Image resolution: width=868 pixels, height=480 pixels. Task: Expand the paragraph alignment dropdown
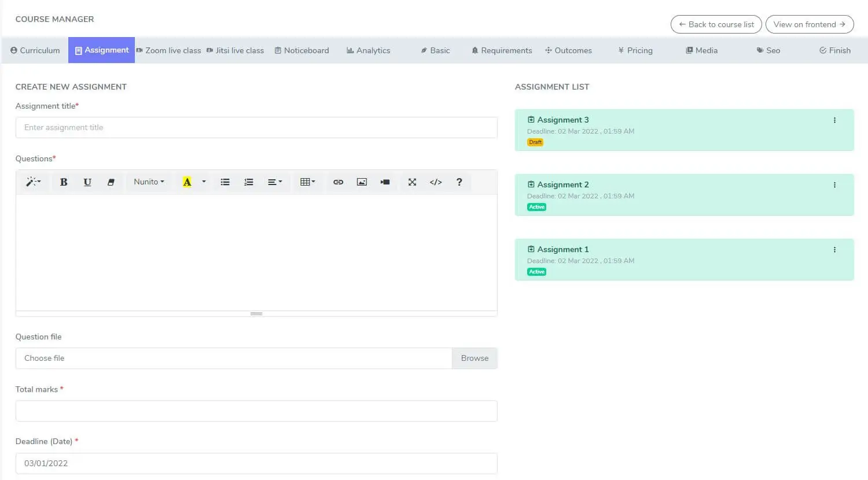pos(275,182)
